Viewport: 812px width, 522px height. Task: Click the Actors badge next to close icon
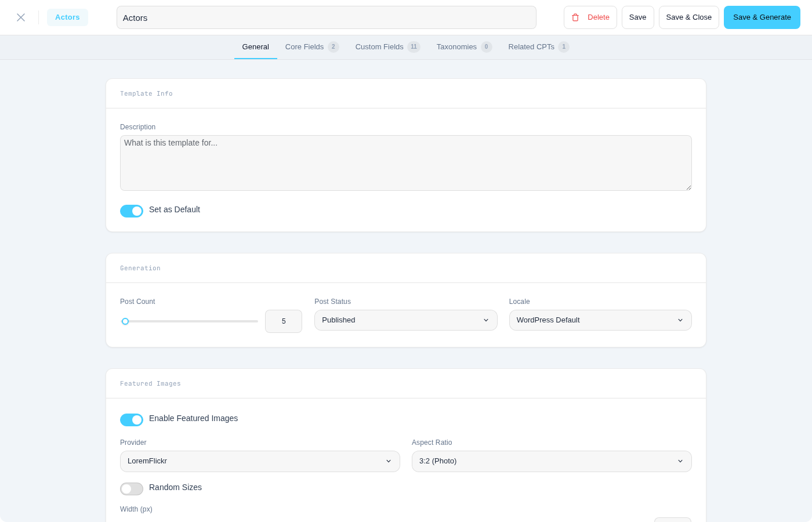point(67,17)
